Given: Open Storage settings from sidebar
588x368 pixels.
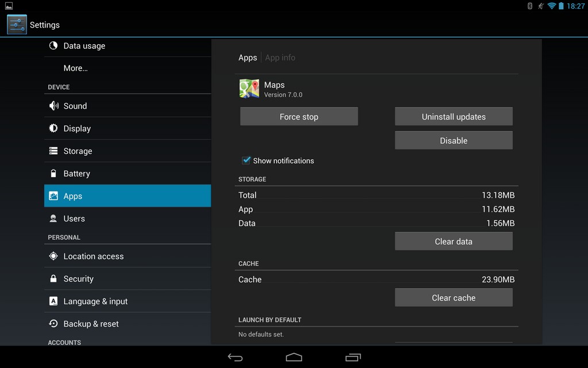Looking at the screenshot, I should pos(78,151).
